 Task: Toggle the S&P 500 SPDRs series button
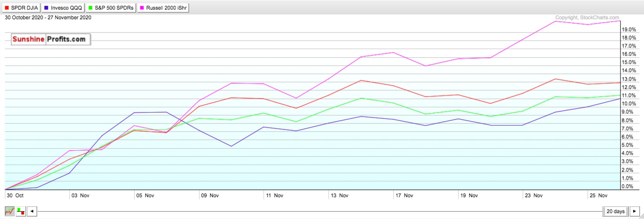[x=111, y=8]
